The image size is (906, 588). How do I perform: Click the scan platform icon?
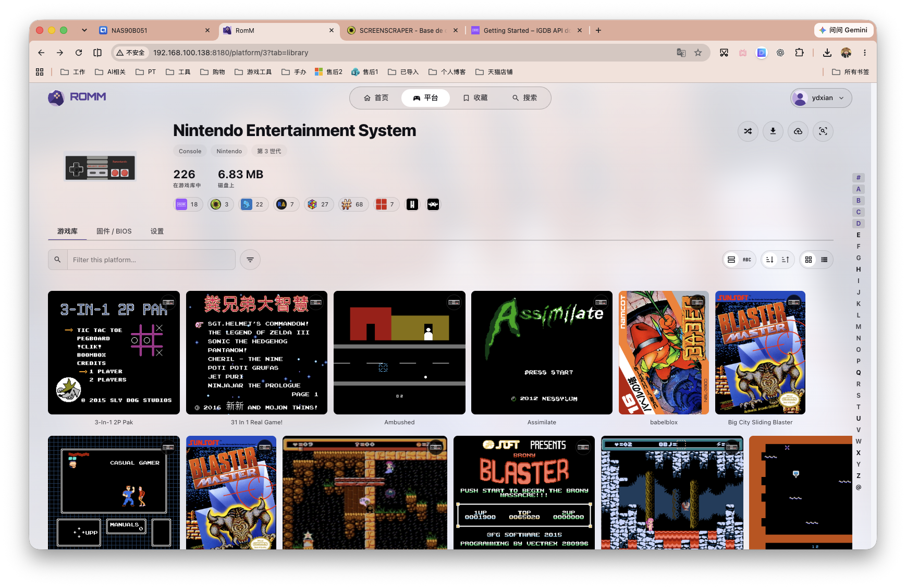823,131
